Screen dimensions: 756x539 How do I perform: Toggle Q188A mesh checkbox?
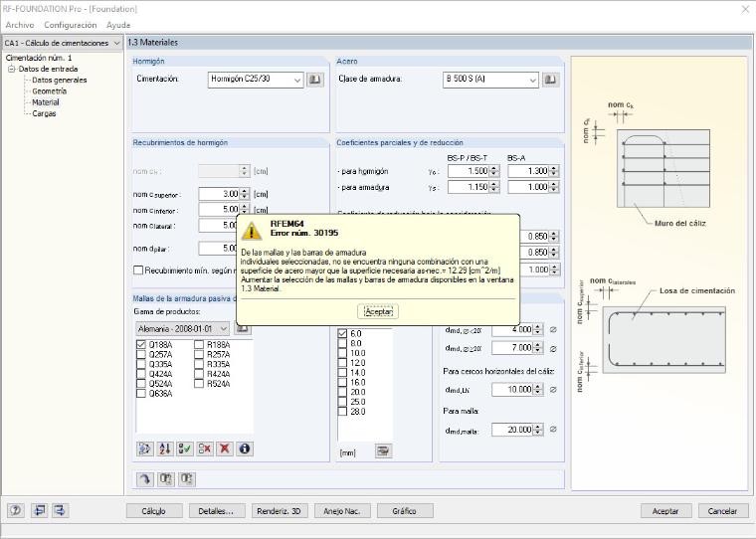[141, 345]
